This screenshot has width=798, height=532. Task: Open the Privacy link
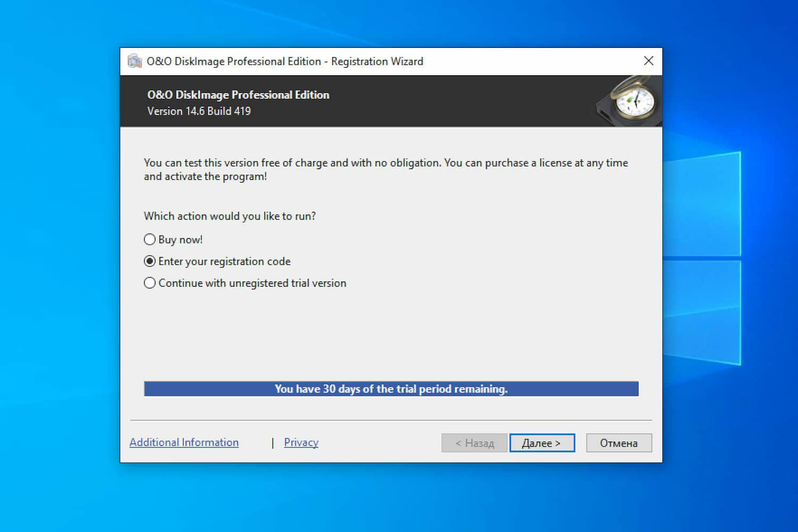click(x=301, y=442)
